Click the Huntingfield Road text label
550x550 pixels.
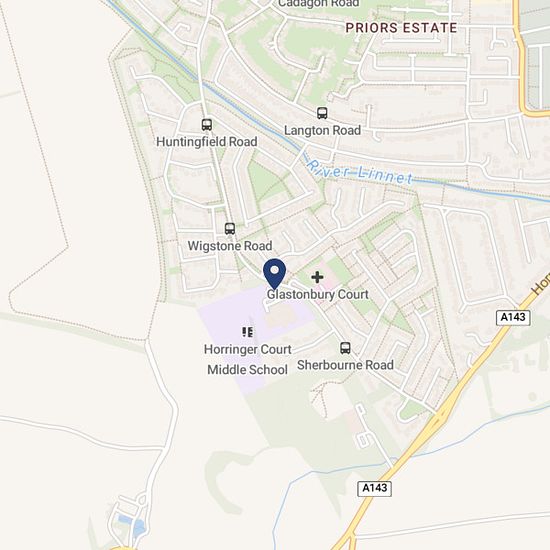pyautogui.click(x=207, y=142)
